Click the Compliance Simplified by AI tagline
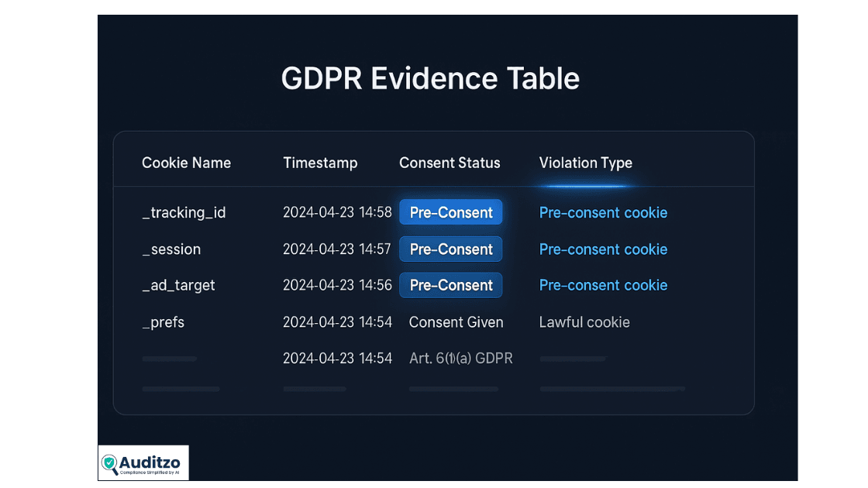Image resolution: width=868 pixels, height=488 pixels. coord(149,472)
